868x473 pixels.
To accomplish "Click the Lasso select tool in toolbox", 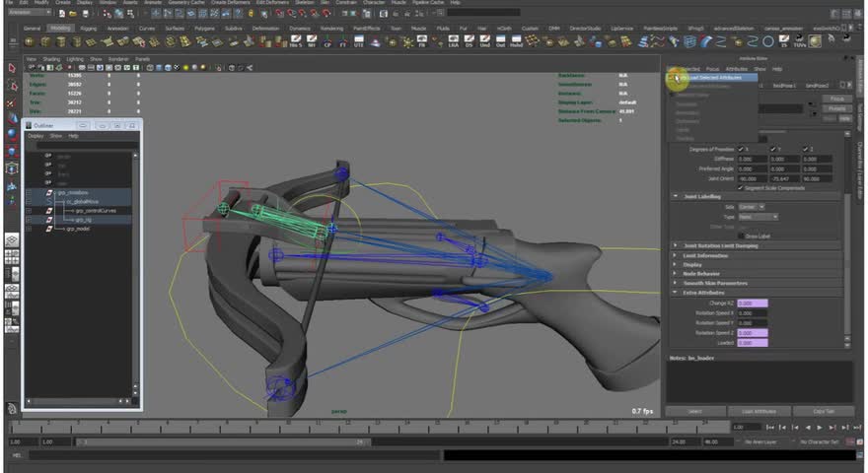I will (12, 85).
